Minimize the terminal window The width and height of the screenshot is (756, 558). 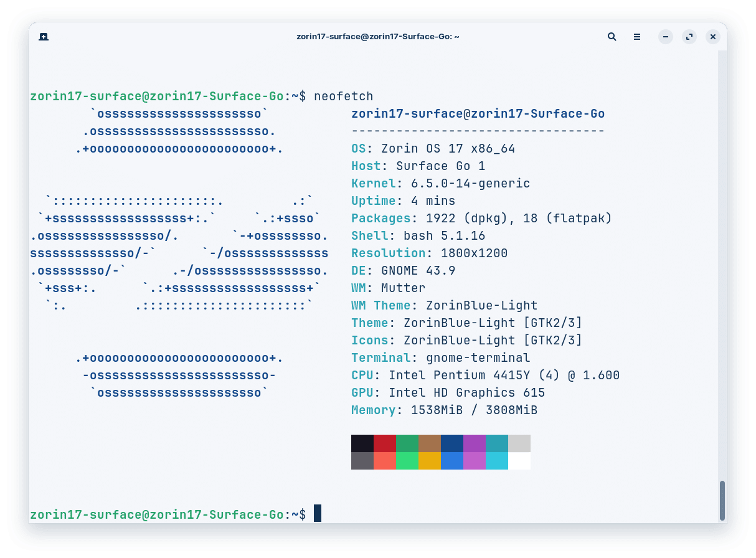click(x=666, y=37)
